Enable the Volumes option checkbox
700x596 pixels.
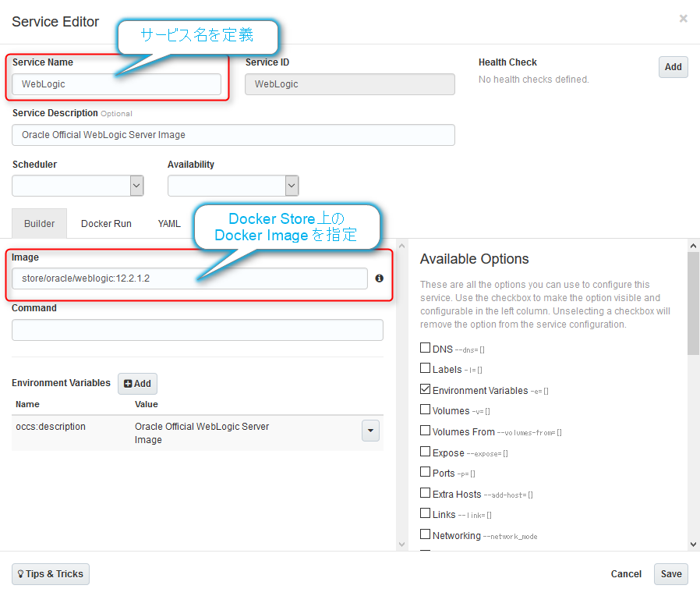click(425, 410)
